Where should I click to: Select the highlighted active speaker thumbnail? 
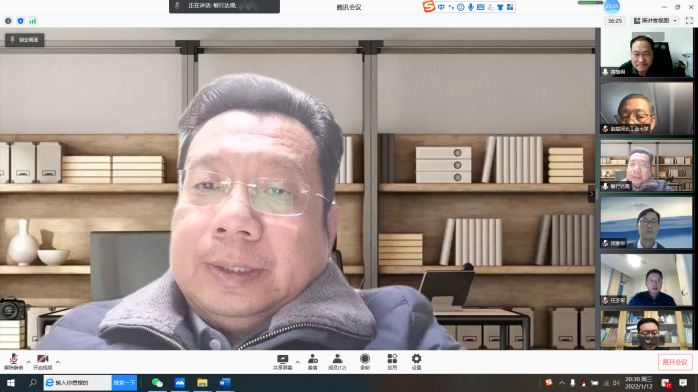tap(646, 166)
